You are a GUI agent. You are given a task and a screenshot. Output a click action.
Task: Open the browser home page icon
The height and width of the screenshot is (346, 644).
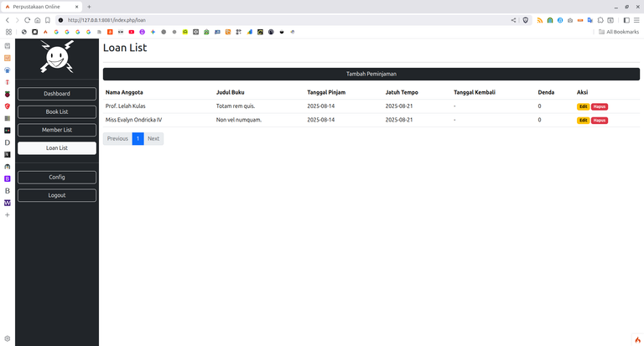[38, 20]
